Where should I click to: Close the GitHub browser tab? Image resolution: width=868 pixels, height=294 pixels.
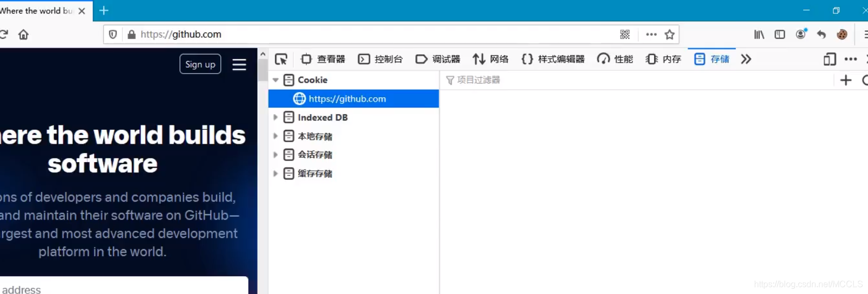(x=82, y=11)
